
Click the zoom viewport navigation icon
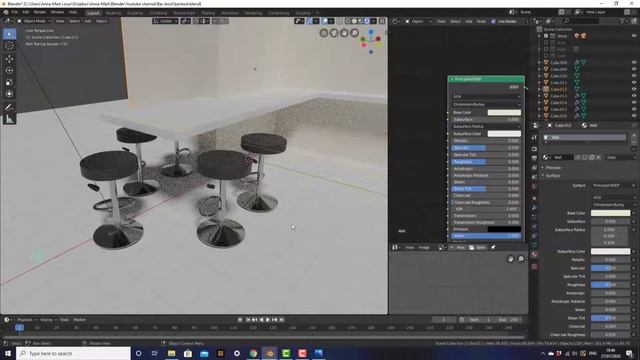pyautogui.click(x=355, y=33)
